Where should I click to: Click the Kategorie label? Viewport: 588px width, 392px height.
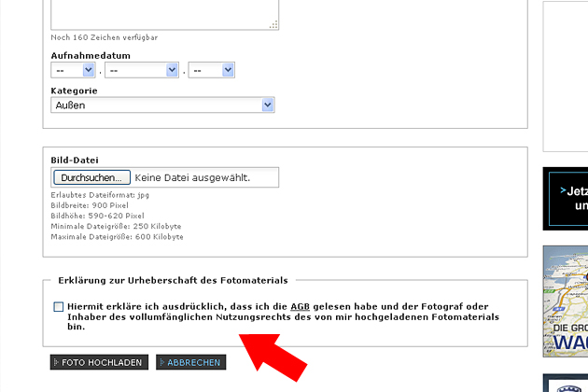pyautogui.click(x=74, y=91)
